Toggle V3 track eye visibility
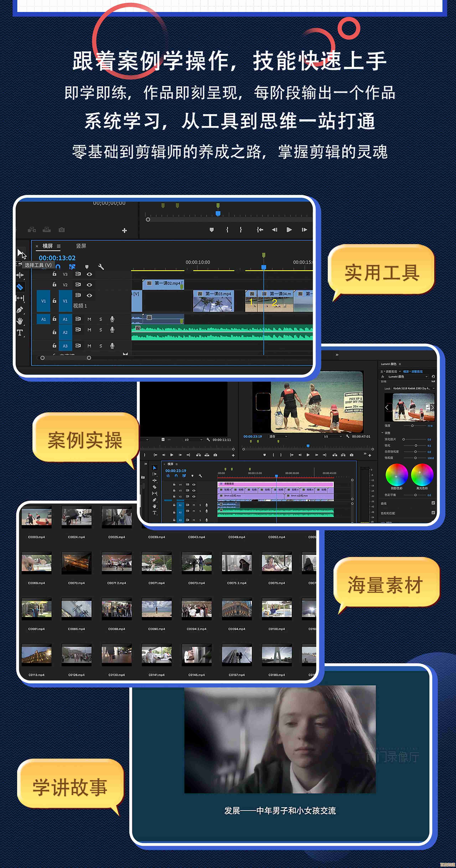Viewport: 456px width, 868px height. [89, 274]
